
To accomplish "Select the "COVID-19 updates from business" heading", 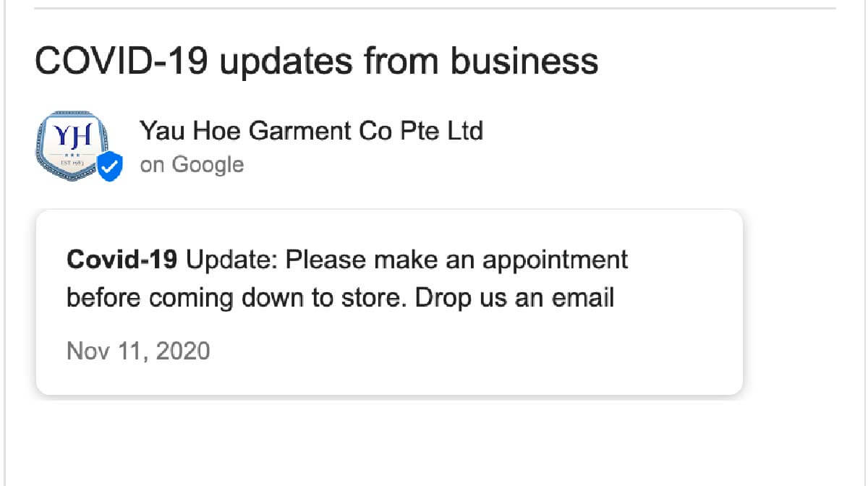I will point(317,62).
